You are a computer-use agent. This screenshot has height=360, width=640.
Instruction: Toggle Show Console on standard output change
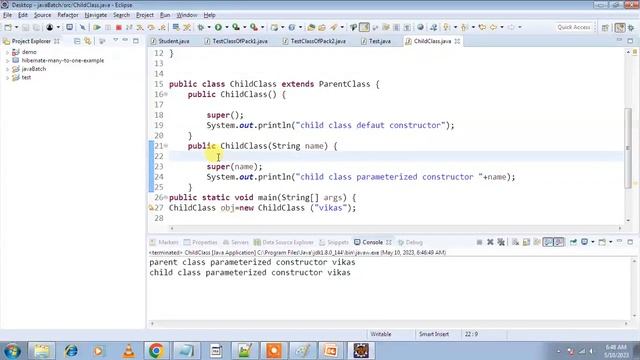coord(548,242)
